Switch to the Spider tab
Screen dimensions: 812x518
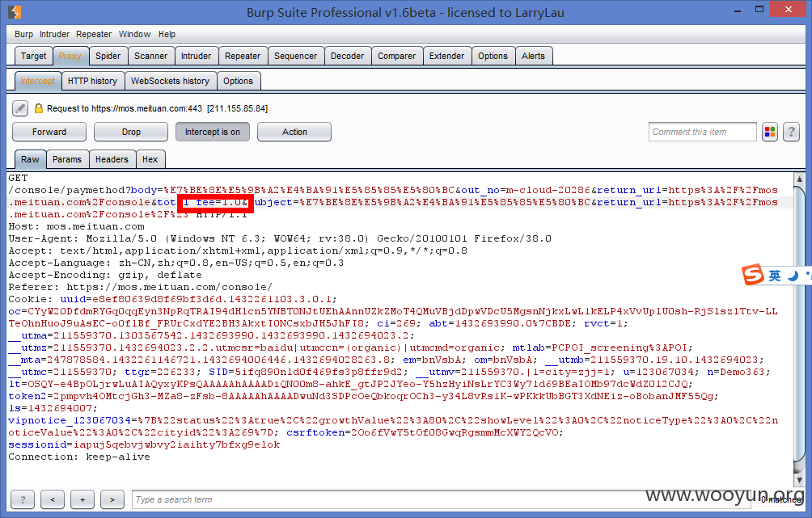pyautogui.click(x=108, y=56)
